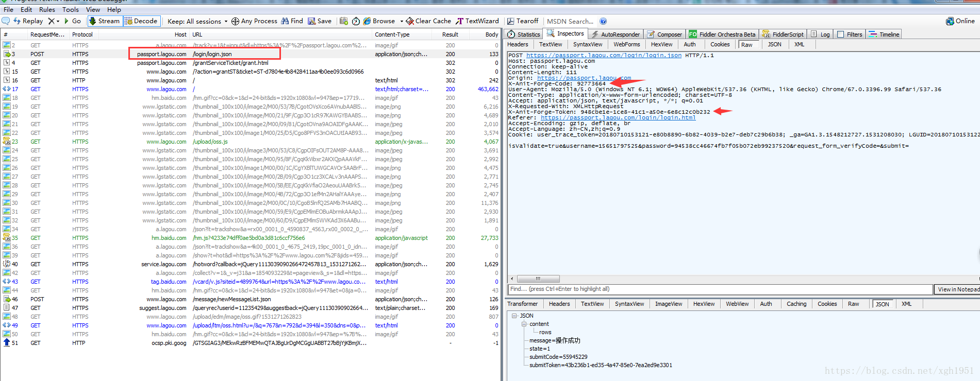Toggle the Decode option
The height and width of the screenshot is (381, 980).
tap(141, 21)
